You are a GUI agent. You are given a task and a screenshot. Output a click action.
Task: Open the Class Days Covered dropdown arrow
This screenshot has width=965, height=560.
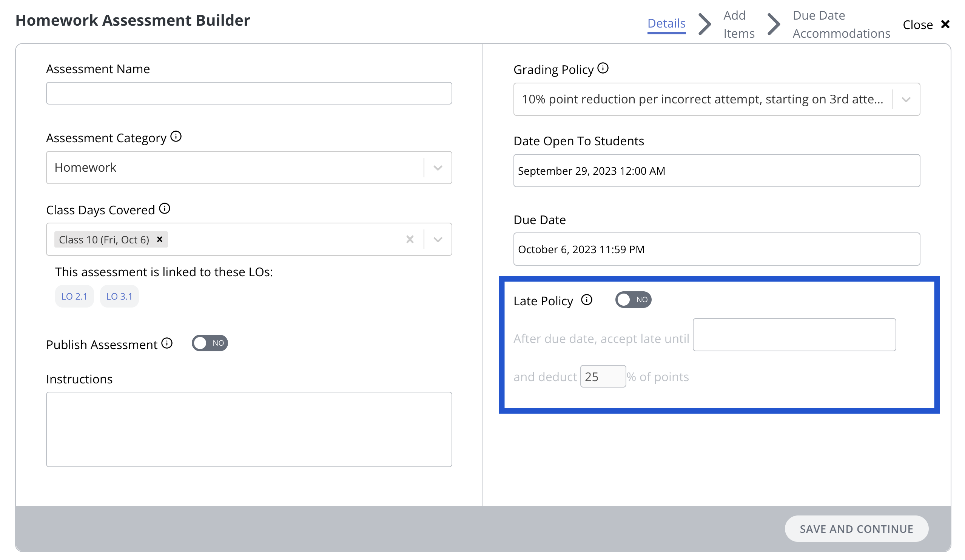click(x=438, y=240)
